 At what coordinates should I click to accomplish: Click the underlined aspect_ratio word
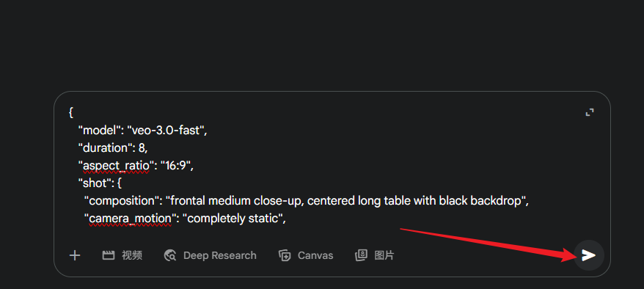coord(116,166)
